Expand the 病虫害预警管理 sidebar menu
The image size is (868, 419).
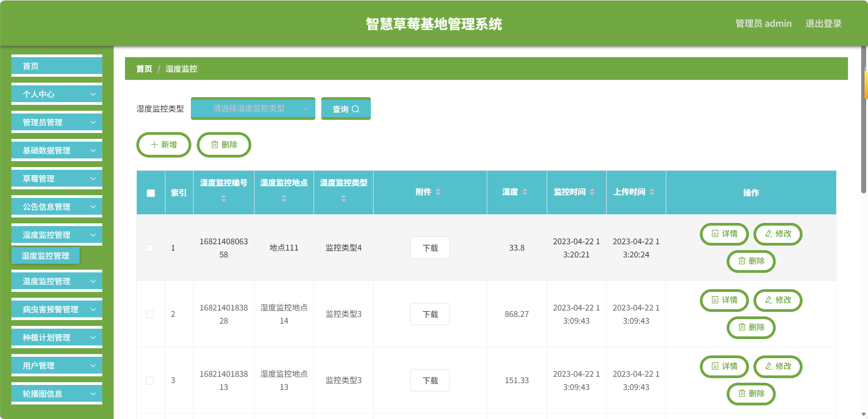(x=57, y=309)
